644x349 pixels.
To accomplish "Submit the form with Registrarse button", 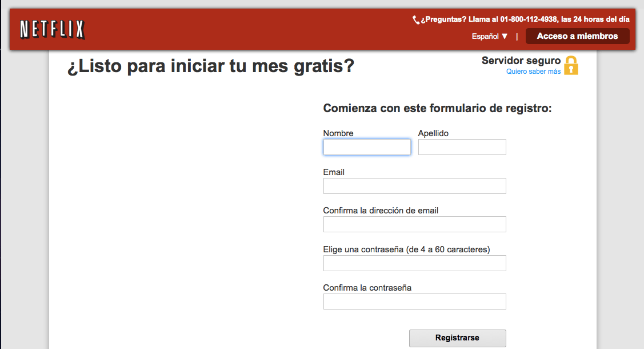I will point(457,338).
